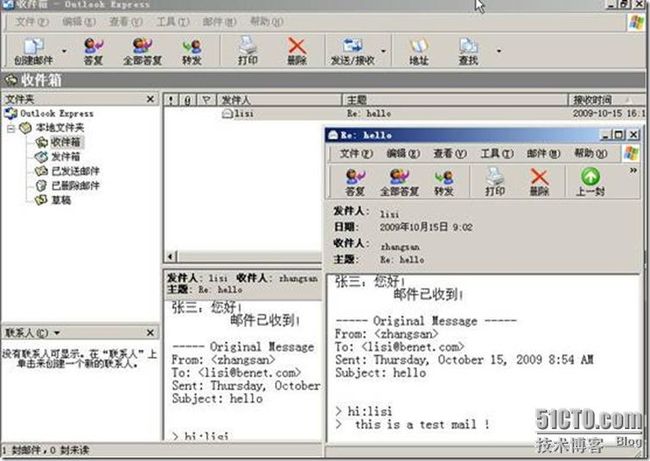Open Create Mail dropdown arrow
This screenshot has width=650, height=461.
point(64,51)
